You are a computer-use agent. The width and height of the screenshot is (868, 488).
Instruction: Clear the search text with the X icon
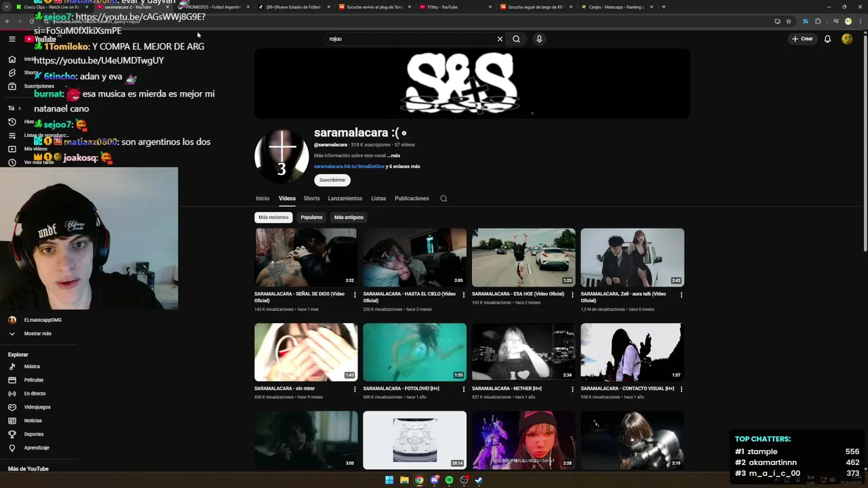500,39
